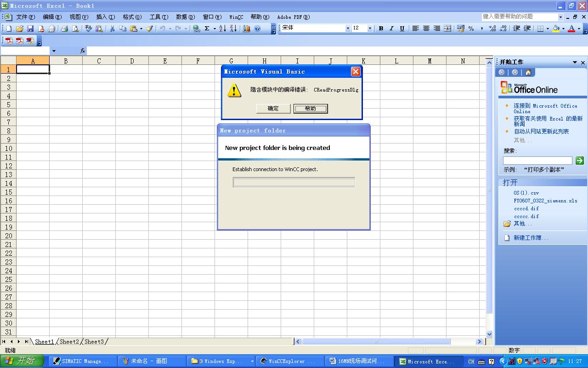Click Merge and Center icon

tap(447, 29)
